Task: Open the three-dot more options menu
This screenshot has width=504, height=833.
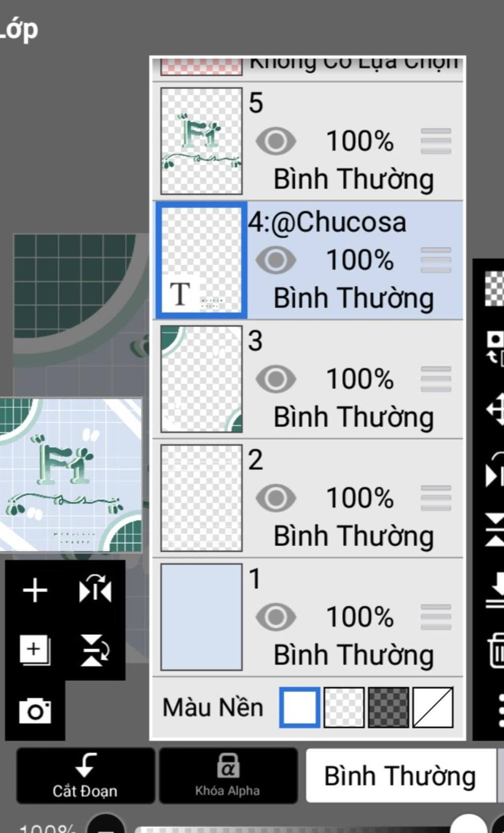Action: coord(500,710)
